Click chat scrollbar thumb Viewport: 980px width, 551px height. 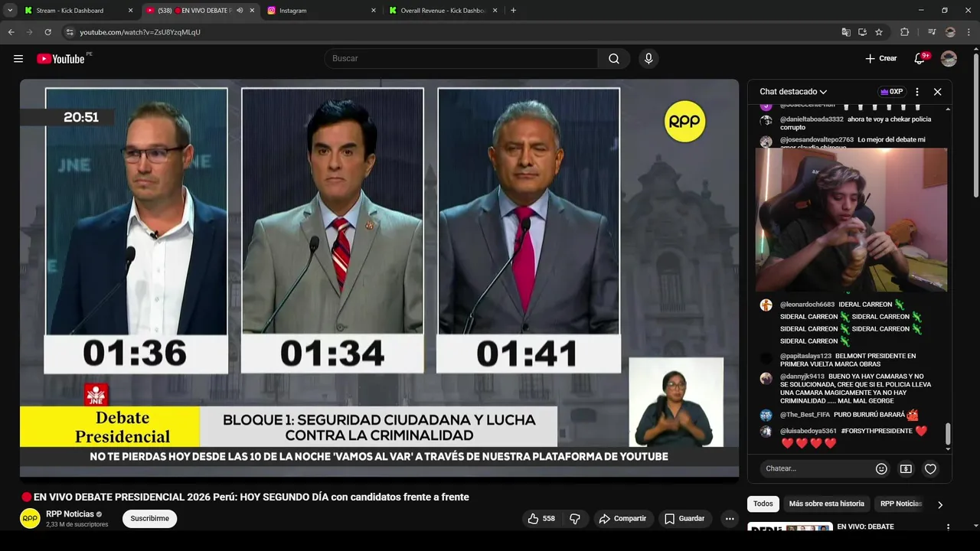coord(948,434)
